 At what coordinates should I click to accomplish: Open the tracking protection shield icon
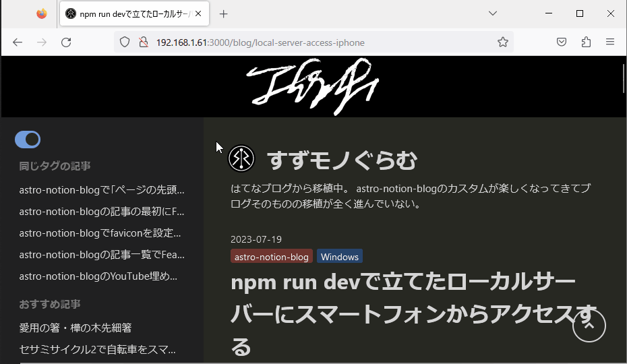click(125, 42)
